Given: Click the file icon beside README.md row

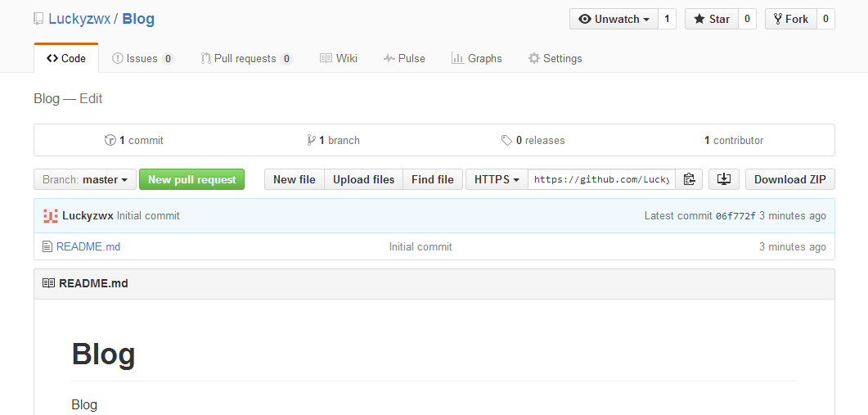Looking at the screenshot, I should pos(47,246).
